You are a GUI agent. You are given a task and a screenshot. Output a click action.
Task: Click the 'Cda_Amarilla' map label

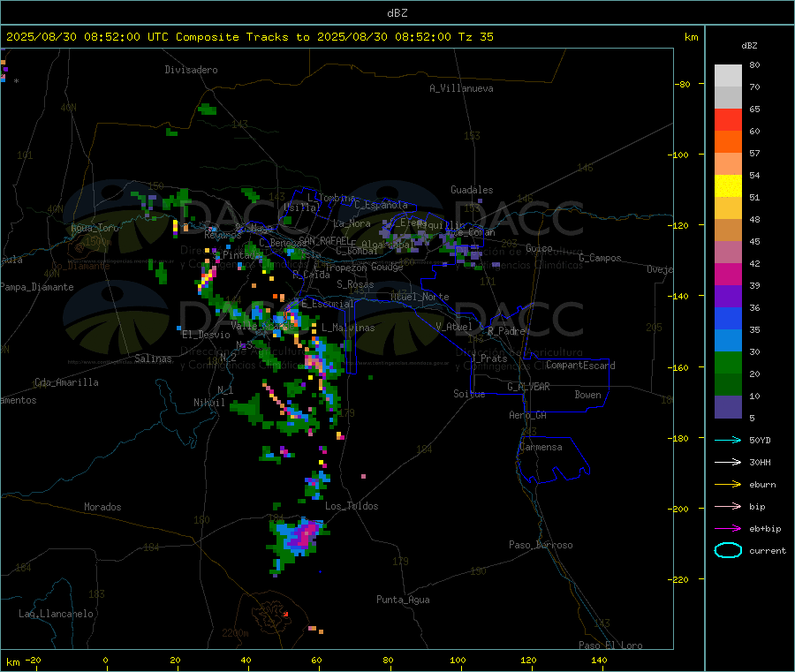66,382
